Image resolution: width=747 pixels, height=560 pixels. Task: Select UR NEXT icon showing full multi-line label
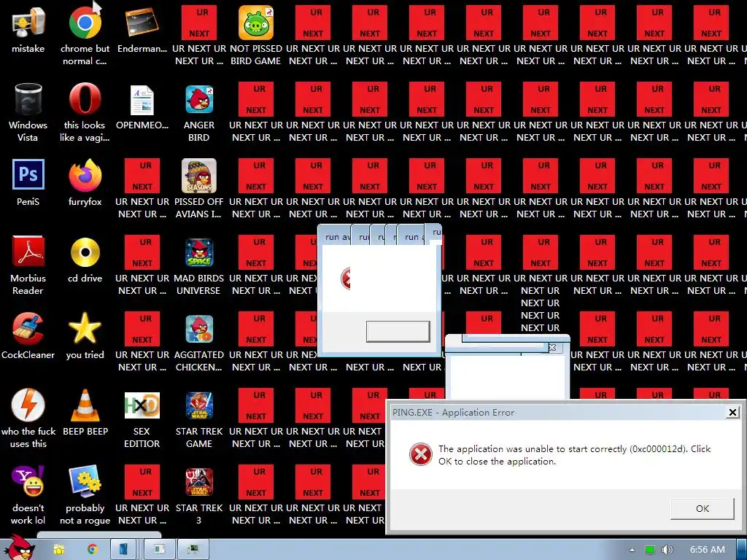click(541, 252)
